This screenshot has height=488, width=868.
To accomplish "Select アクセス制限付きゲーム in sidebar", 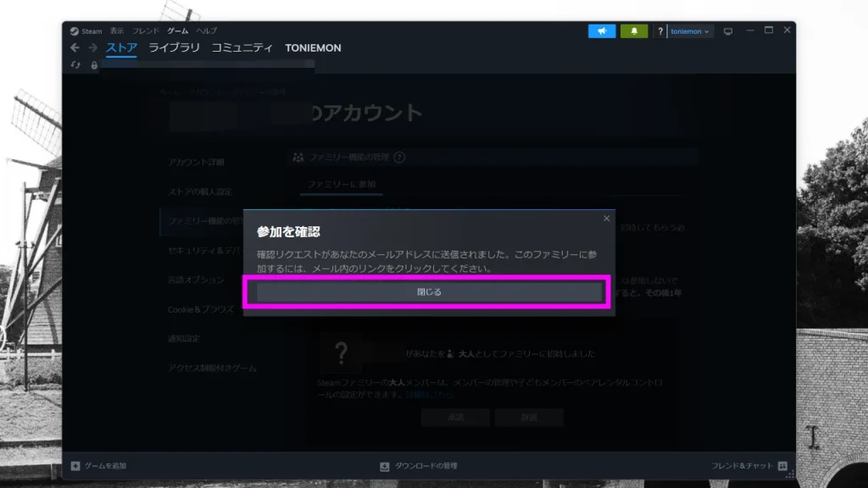I will 212,368.
